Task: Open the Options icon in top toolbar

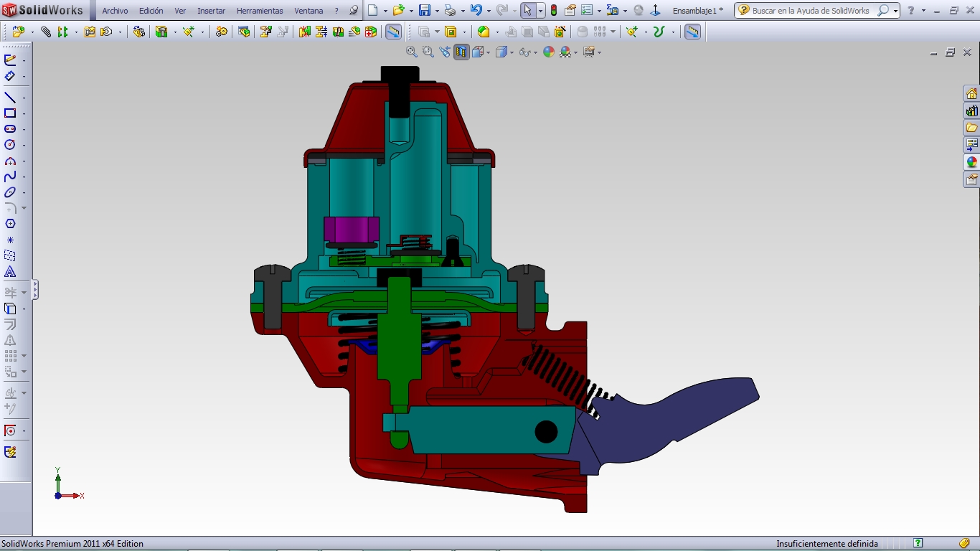Action: tap(587, 10)
